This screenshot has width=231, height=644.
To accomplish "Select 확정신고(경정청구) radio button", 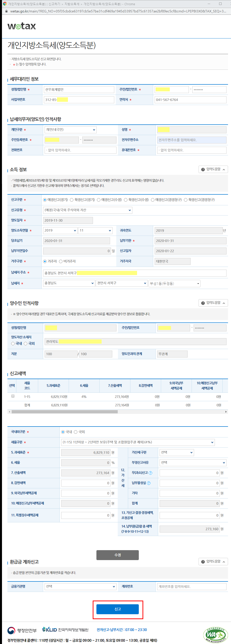I will tap(186, 200).
